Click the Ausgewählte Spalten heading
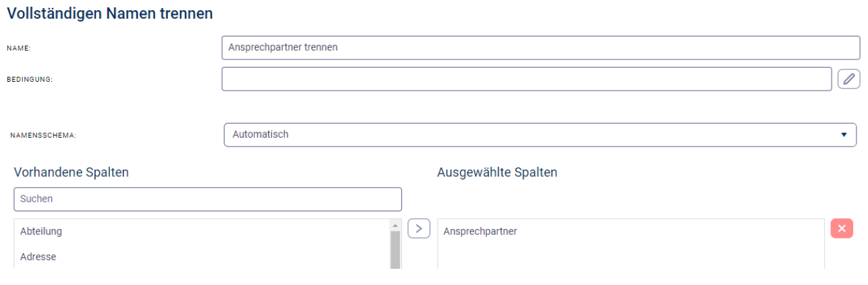Screen dimensions: 868x285 point(497,172)
